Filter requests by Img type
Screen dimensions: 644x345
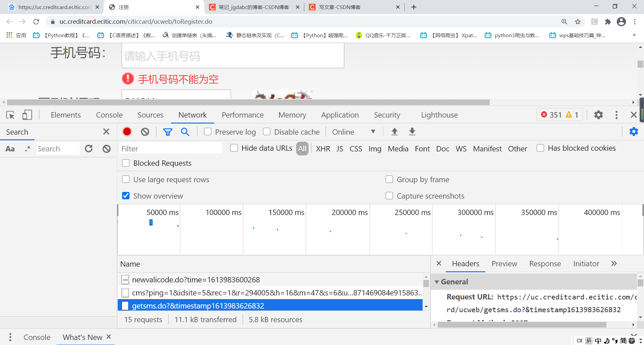pyautogui.click(x=375, y=149)
